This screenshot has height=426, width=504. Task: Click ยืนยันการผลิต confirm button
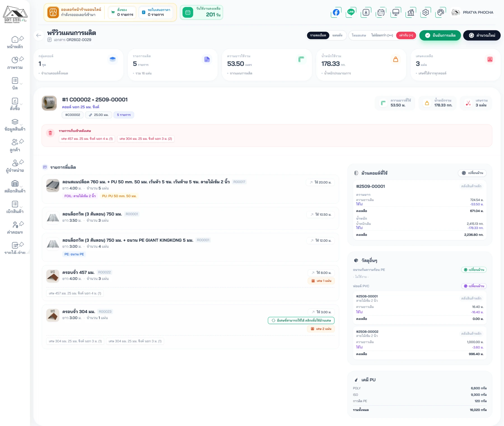point(440,35)
